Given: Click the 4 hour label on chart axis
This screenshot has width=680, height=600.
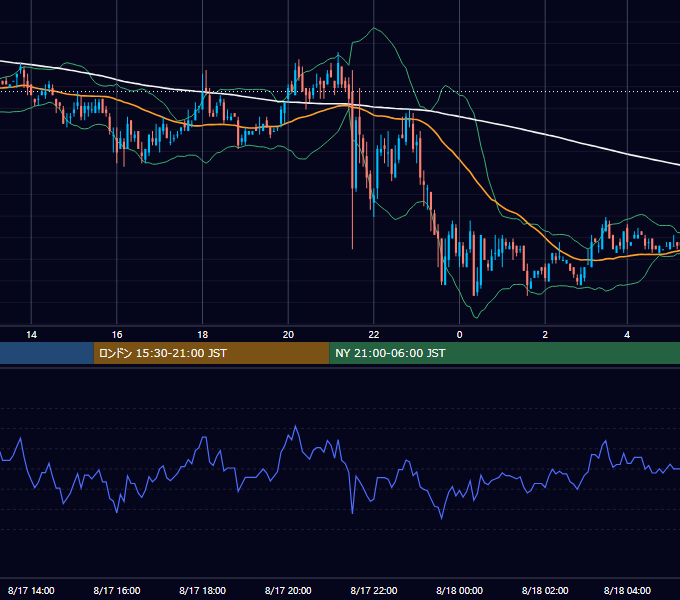Looking at the screenshot, I should [x=627, y=335].
